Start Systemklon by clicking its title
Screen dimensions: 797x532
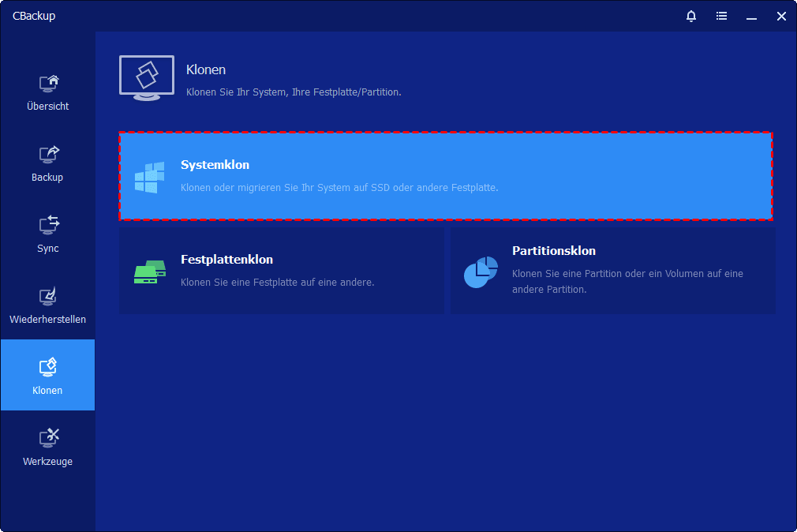coord(215,165)
